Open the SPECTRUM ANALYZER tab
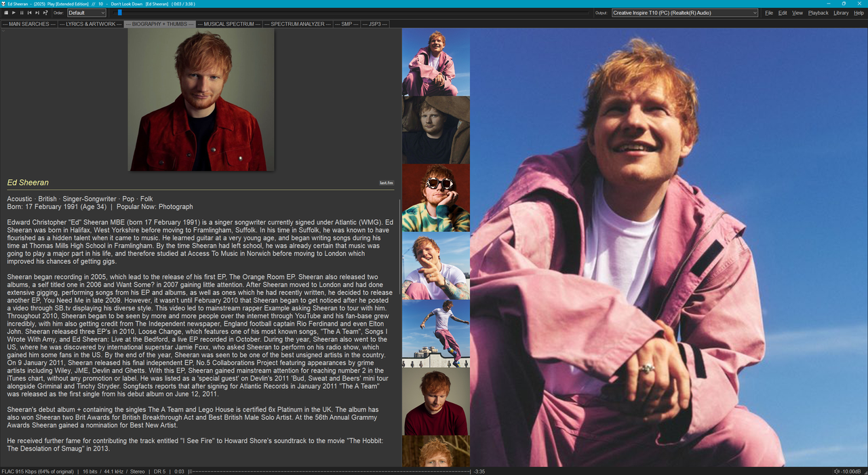Screen dimensions: 868x475 click(298, 24)
